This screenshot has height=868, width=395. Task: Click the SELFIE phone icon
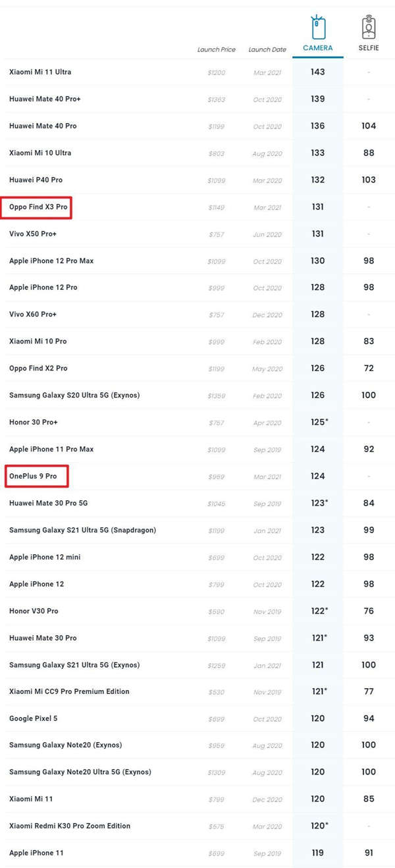point(369,28)
